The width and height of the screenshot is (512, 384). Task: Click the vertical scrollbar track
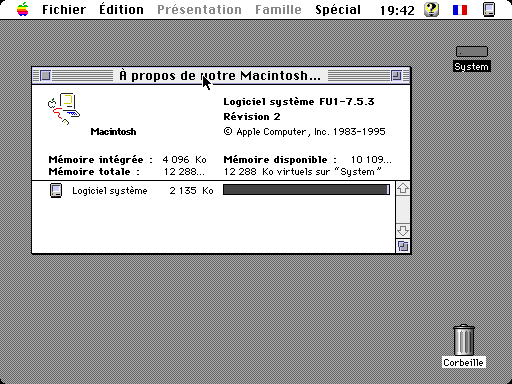[x=403, y=210]
